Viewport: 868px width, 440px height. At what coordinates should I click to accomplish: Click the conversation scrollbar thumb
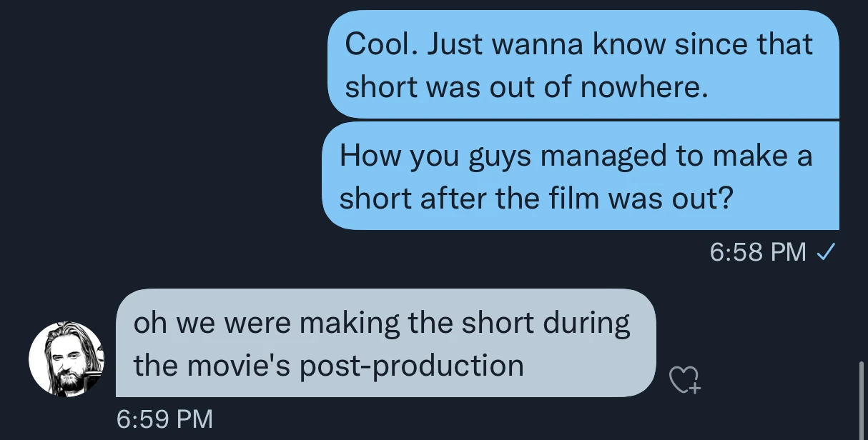[x=862, y=399]
